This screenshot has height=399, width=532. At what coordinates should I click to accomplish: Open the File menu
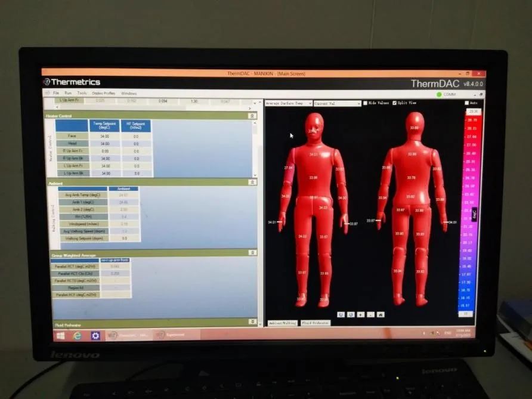click(56, 93)
